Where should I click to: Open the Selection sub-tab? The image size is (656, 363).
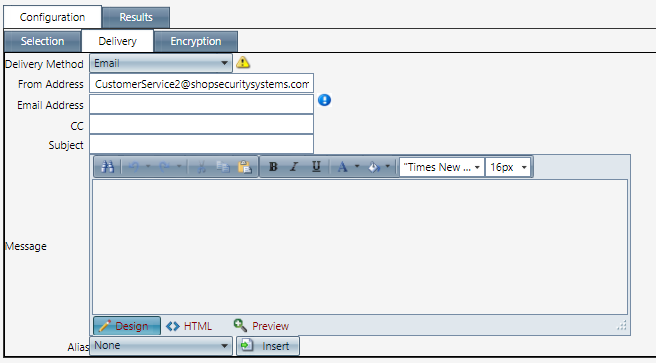(x=42, y=41)
